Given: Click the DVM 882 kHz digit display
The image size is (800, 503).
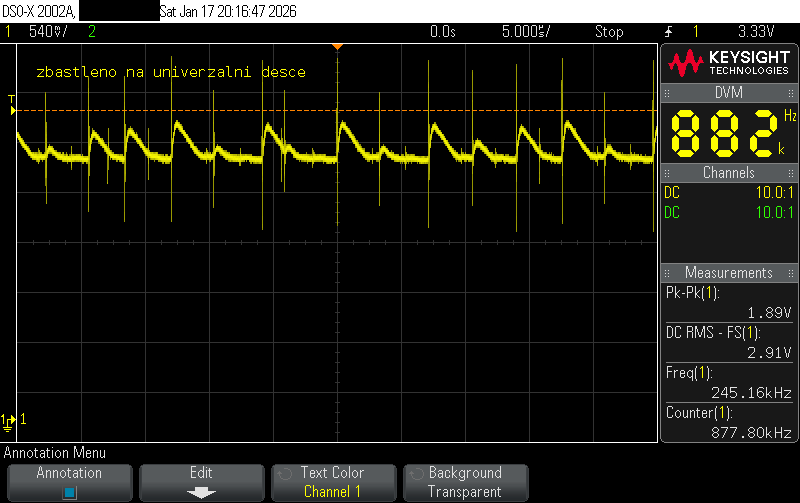Looking at the screenshot, I should [x=727, y=133].
